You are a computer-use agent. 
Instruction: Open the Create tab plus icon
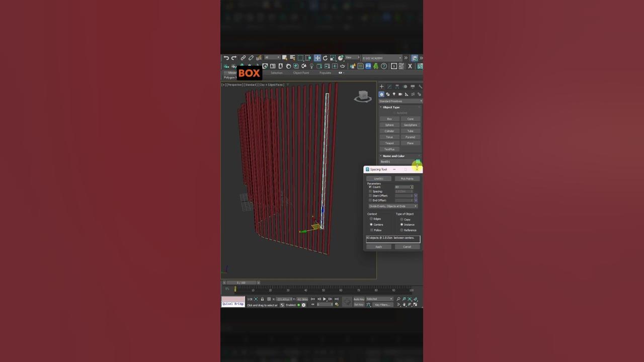coord(382,86)
